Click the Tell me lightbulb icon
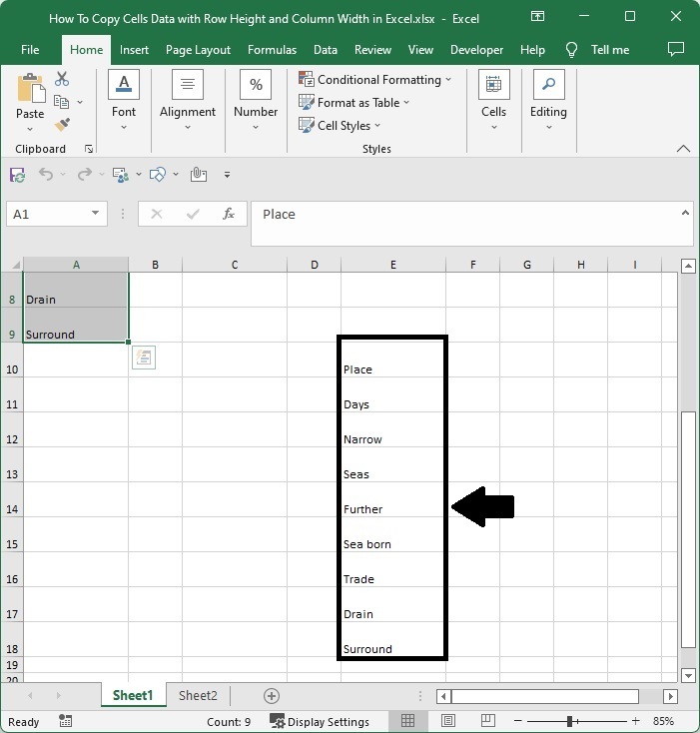The width and height of the screenshot is (700, 733). coord(571,50)
